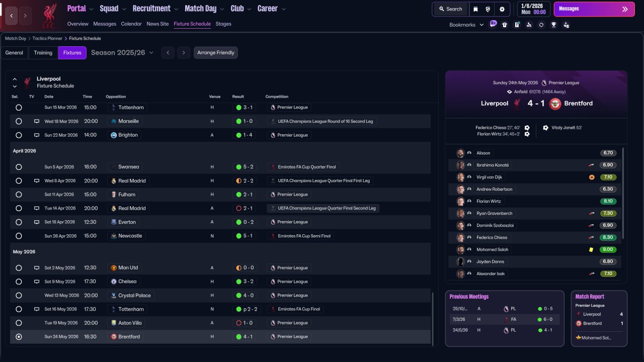Click the circular refresh icon in bookmarks bar

541,25
